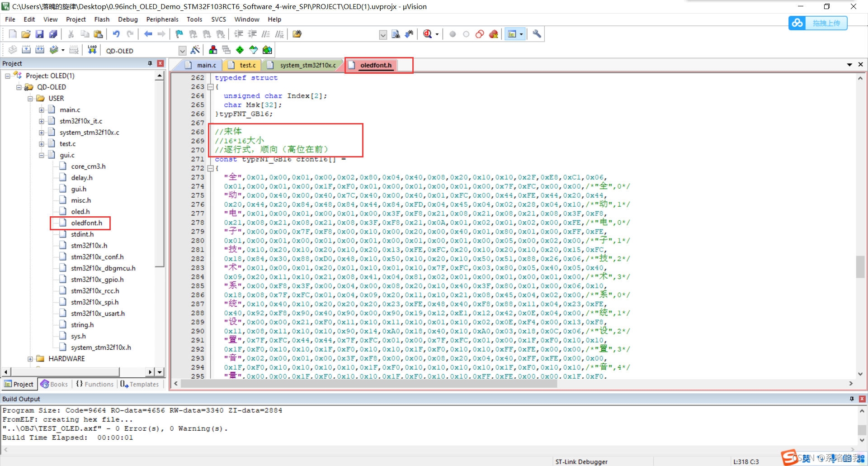Click the Translate current file icon
Image resolution: width=868 pixels, height=466 pixels.
click(13, 50)
